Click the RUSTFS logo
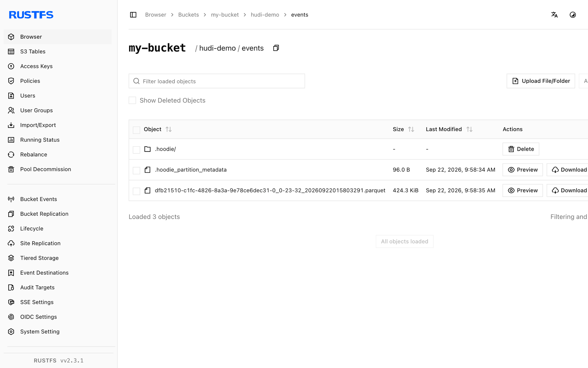Image resolution: width=588 pixels, height=368 pixels. [31, 15]
